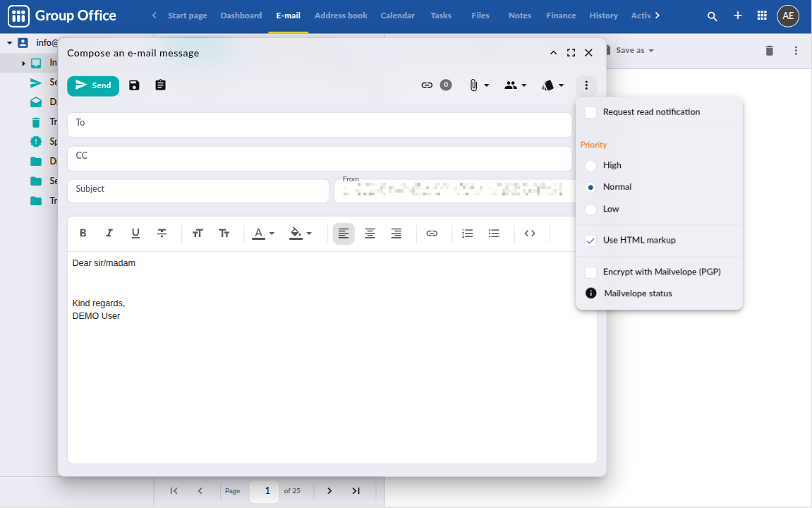
Task: Open the address book people dropdown
Action: click(x=515, y=85)
